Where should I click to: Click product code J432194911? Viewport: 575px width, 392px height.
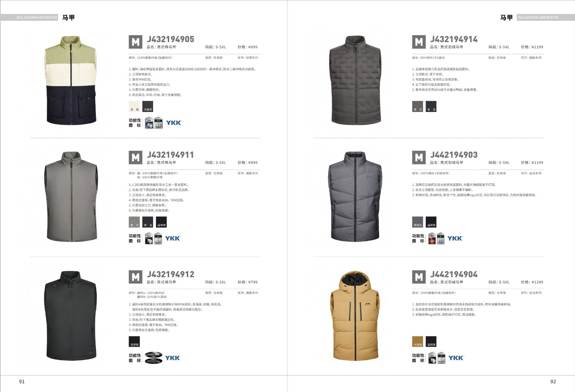click(170, 155)
